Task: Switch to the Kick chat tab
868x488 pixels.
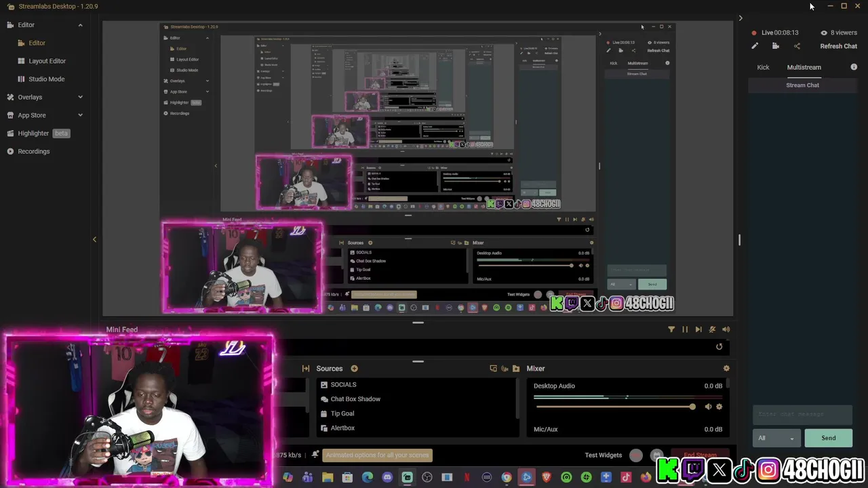Action: (x=763, y=67)
